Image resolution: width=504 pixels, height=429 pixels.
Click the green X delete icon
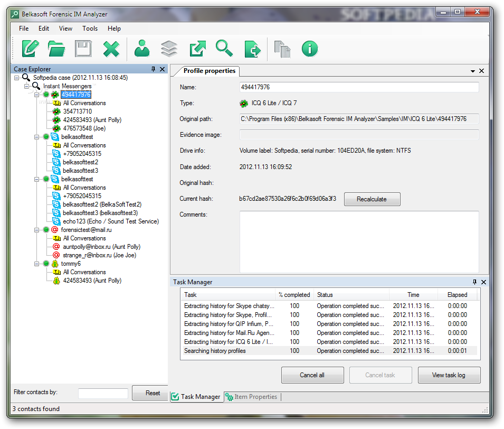111,49
